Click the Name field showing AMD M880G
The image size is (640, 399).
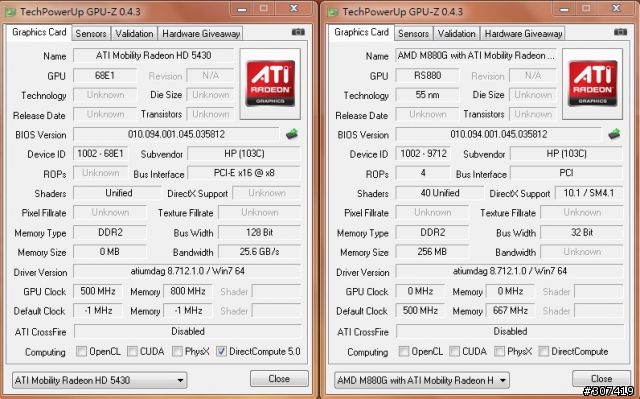tap(476, 55)
